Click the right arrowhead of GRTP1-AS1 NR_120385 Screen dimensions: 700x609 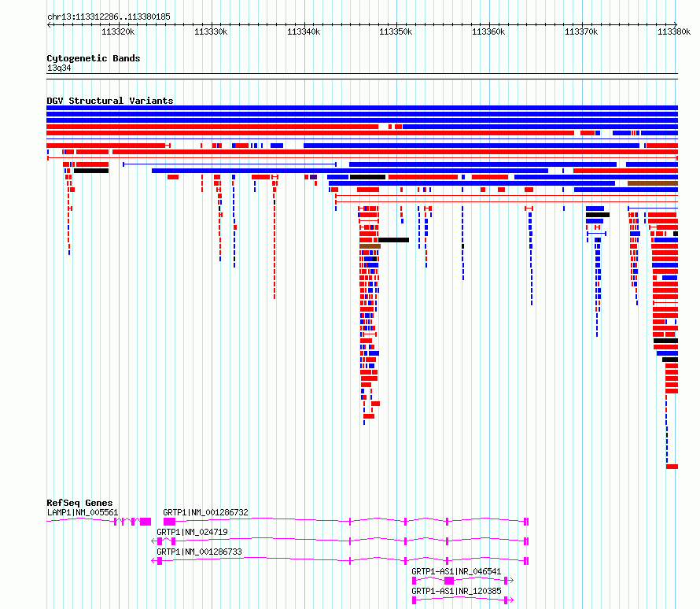point(511,600)
